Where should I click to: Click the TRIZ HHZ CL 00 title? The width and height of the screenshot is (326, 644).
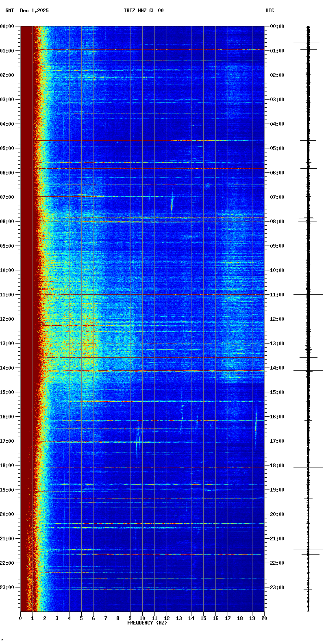(143, 11)
